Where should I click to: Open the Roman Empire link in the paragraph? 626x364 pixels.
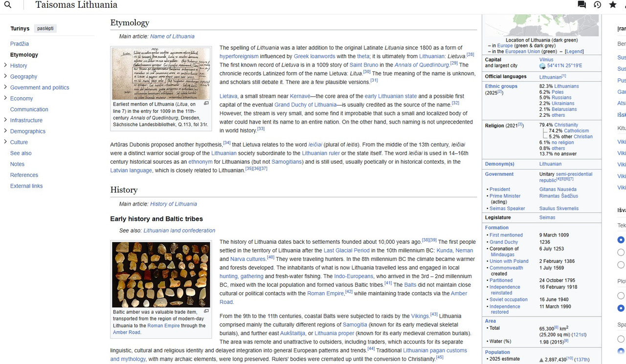point(325,294)
